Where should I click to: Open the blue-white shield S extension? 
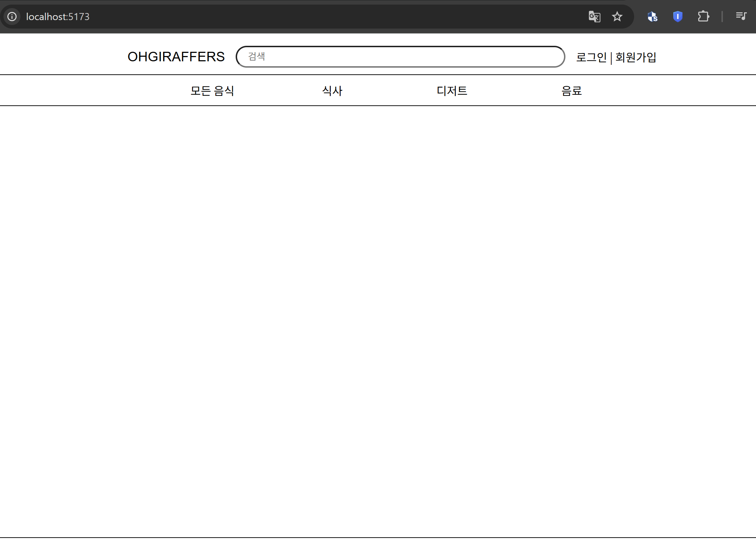coord(652,17)
